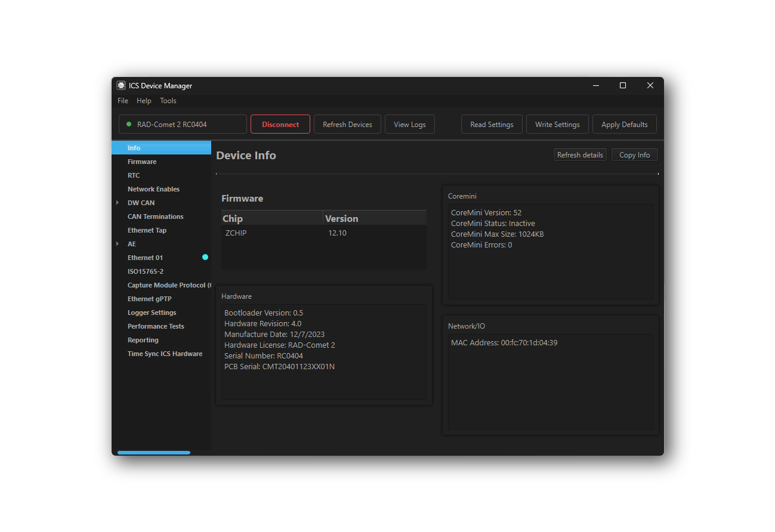Expand the AE tree node arrow
This screenshot has width=775, height=532.
[x=118, y=244]
